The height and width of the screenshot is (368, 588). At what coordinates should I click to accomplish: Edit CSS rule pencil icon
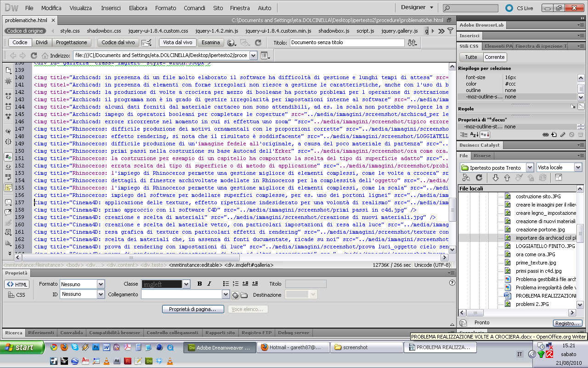pos(563,134)
